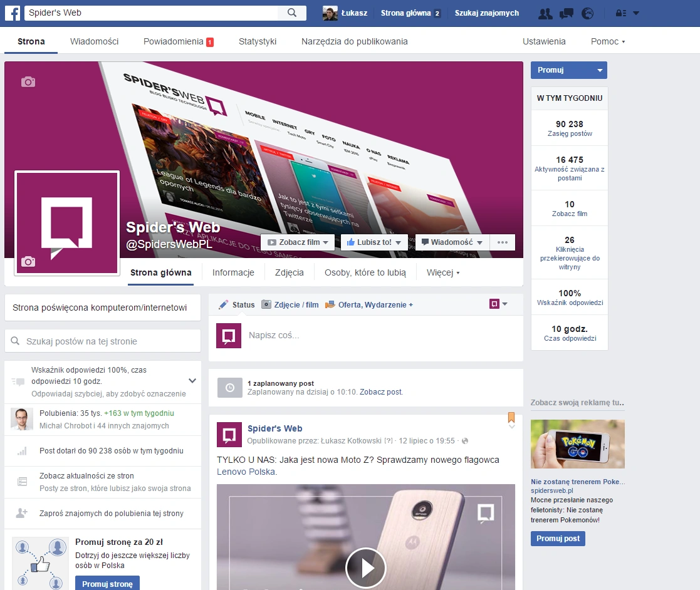The width and height of the screenshot is (700, 590).
Task: Click Michał Chrobot's profile photo
Action: pos(22,419)
